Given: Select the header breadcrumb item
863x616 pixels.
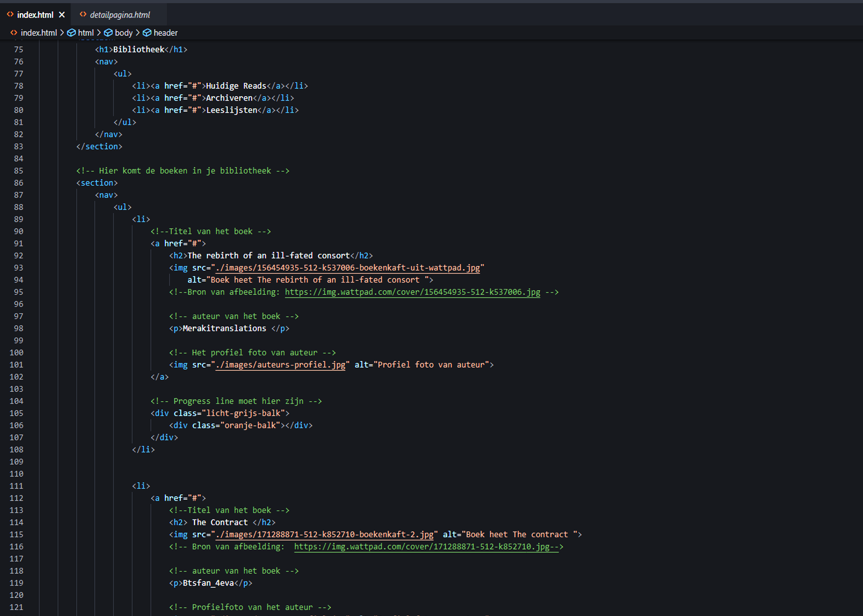Looking at the screenshot, I should click(166, 33).
